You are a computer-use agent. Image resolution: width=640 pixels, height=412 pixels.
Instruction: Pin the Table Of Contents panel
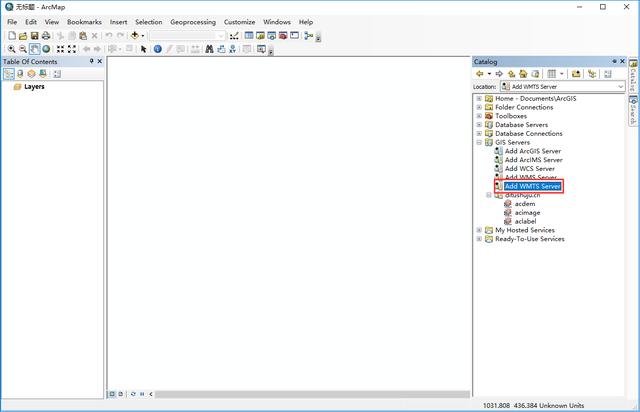(x=91, y=61)
